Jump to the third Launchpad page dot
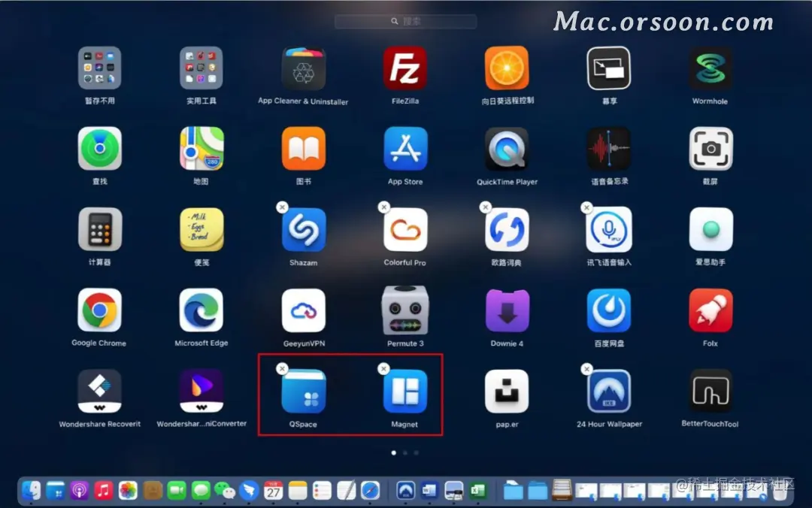Image resolution: width=812 pixels, height=508 pixels. coord(417,452)
